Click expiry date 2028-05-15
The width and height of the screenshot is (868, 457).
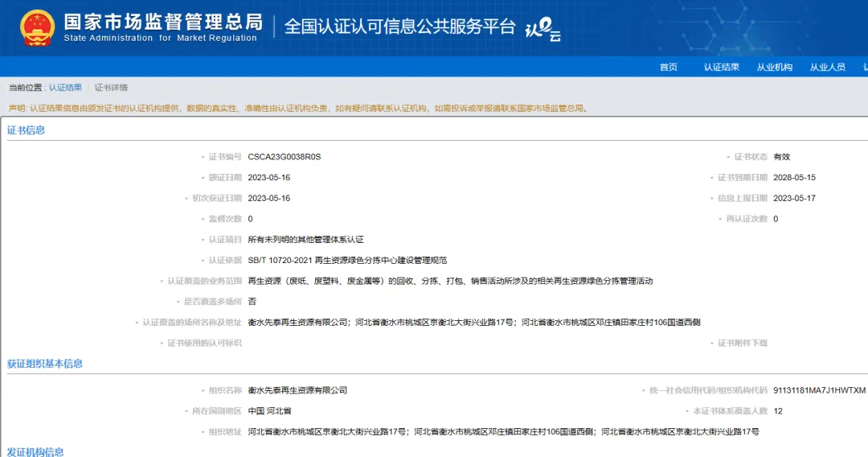[x=794, y=178]
